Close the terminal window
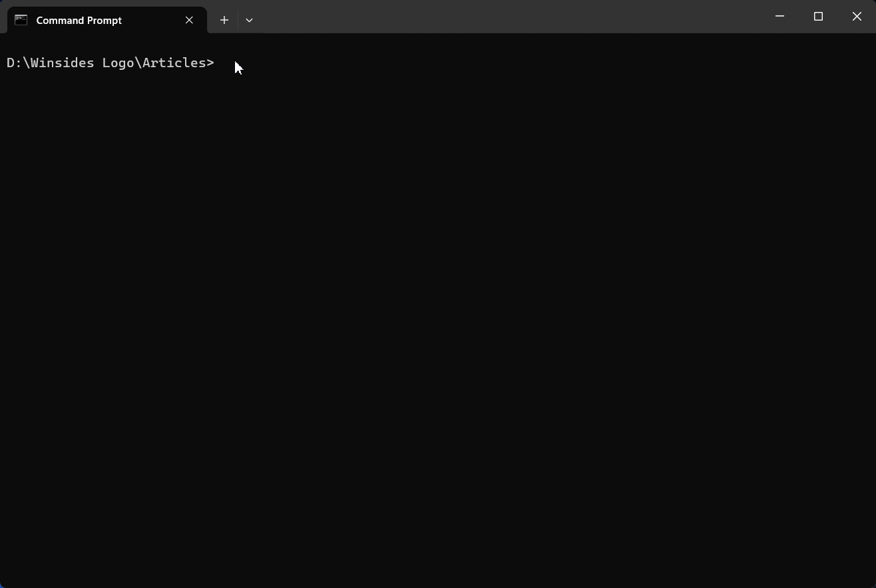876x588 pixels. [857, 16]
